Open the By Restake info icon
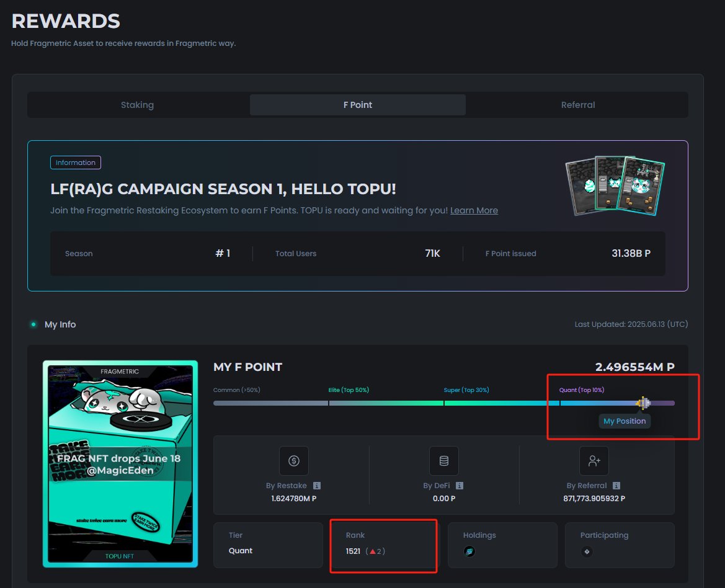725x588 pixels. [x=317, y=486]
